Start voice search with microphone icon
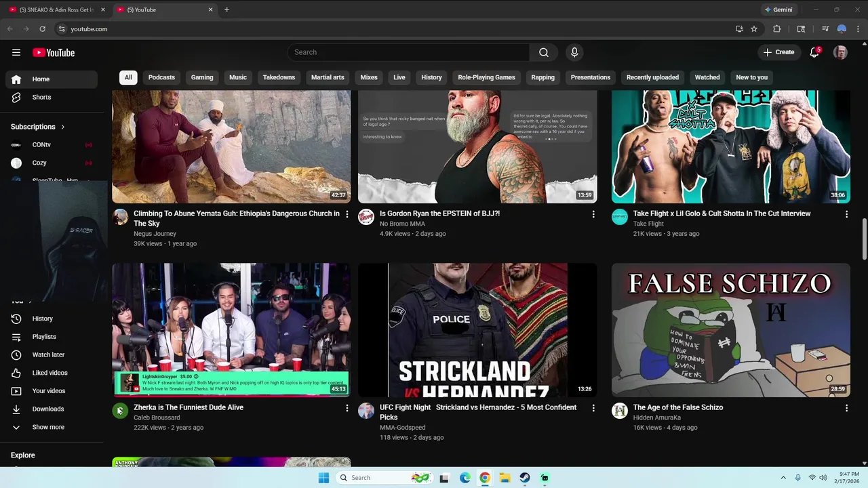The height and width of the screenshot is (488, 868). tap(574, 52)
